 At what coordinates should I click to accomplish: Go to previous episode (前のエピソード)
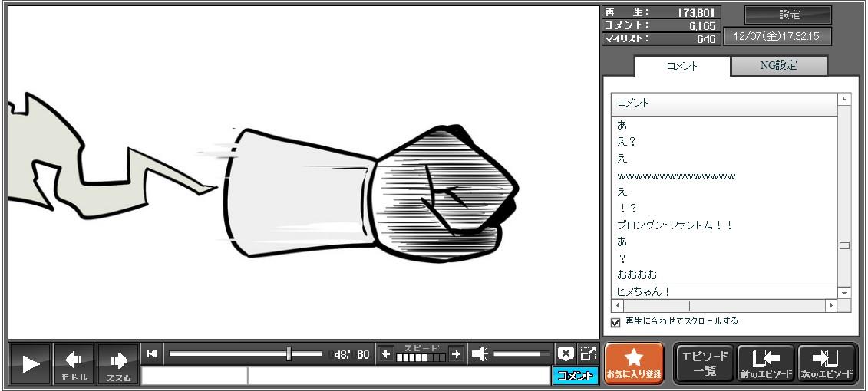coord(765,363)
